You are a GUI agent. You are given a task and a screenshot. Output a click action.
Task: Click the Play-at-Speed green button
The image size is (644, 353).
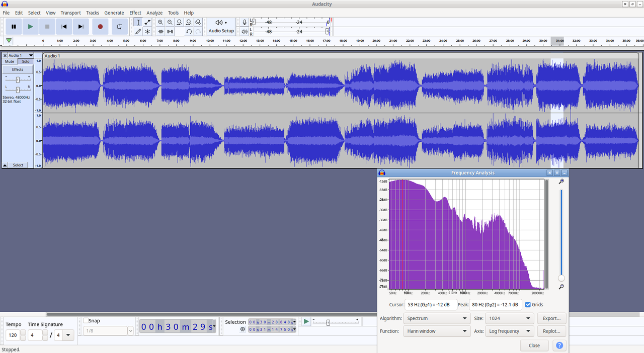[x=306, y=321]
